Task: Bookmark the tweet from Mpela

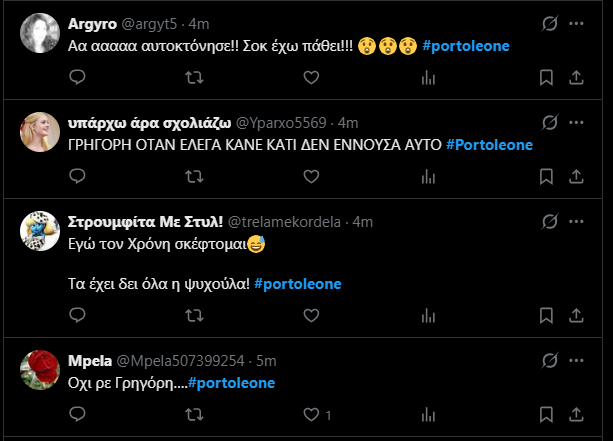Action: point(545,414)
